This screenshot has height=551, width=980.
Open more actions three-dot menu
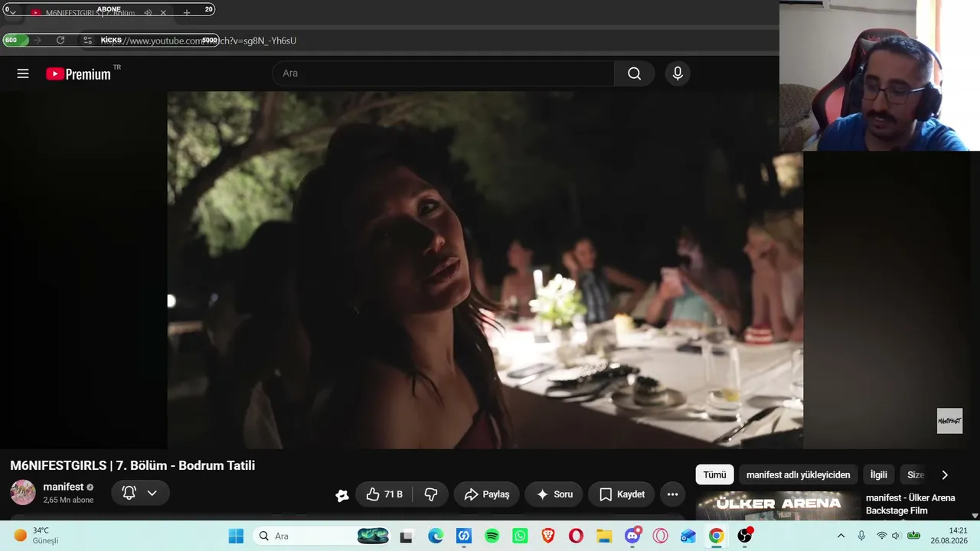[672, 494]
